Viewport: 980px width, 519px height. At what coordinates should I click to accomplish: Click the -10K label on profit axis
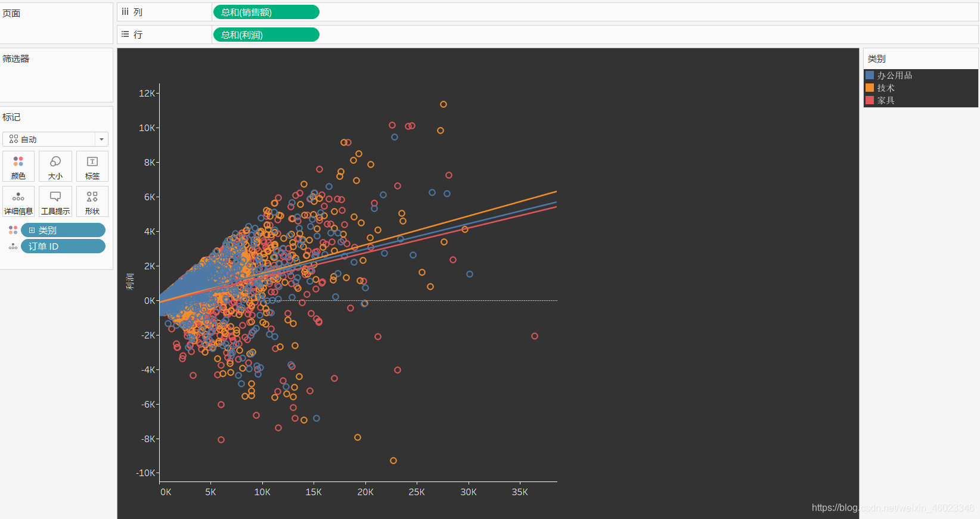click(145, 473)
